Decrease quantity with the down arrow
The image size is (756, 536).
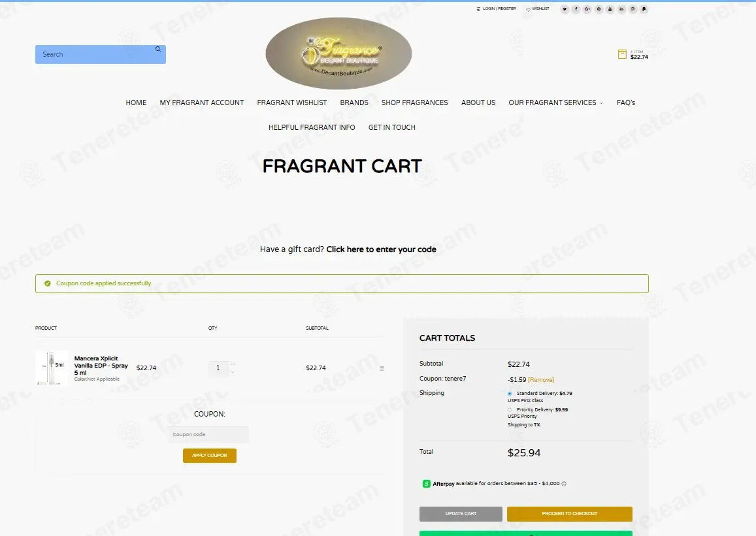coord(233,371)
